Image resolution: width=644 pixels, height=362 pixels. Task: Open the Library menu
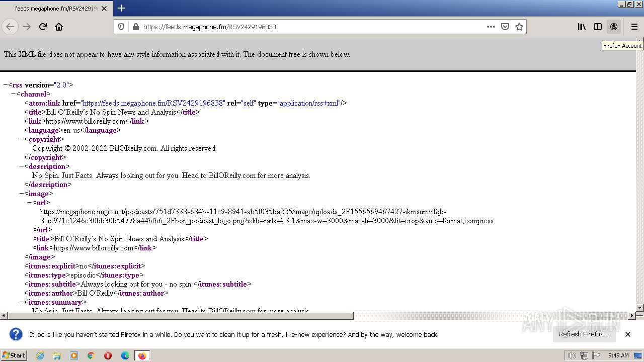tap(582, 27)
